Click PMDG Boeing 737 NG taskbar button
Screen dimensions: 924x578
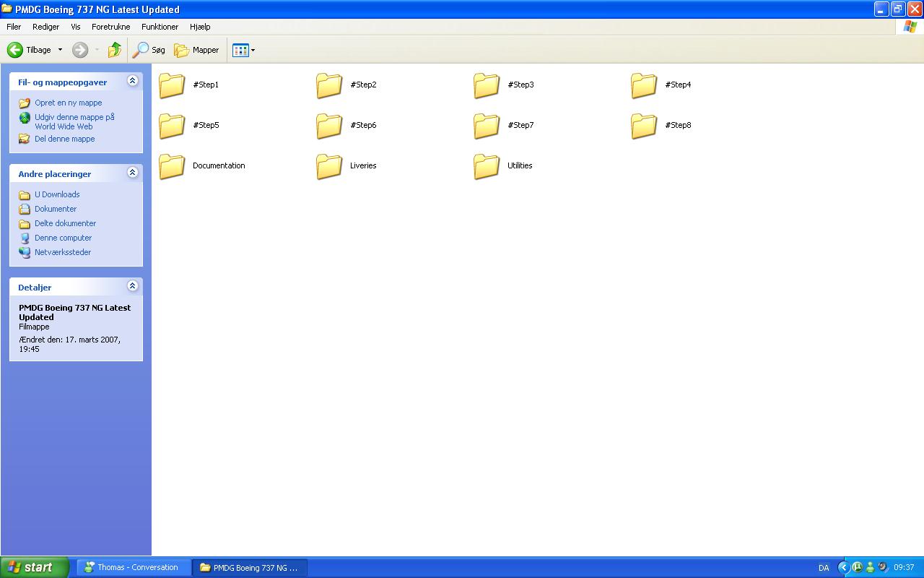250,567
